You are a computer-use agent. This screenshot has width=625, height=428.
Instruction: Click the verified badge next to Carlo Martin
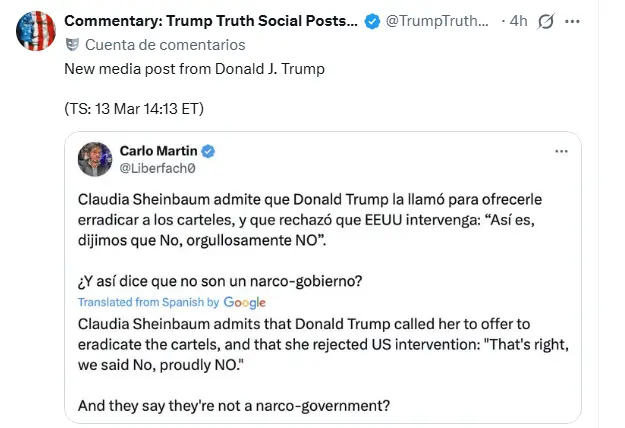pyautogui.click(x=209, y=151)
